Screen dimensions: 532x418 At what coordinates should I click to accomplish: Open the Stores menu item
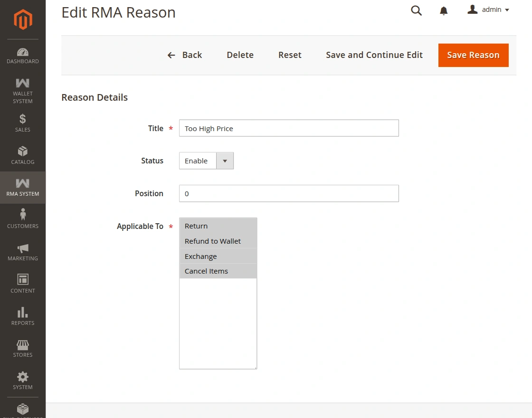(23, 349)
